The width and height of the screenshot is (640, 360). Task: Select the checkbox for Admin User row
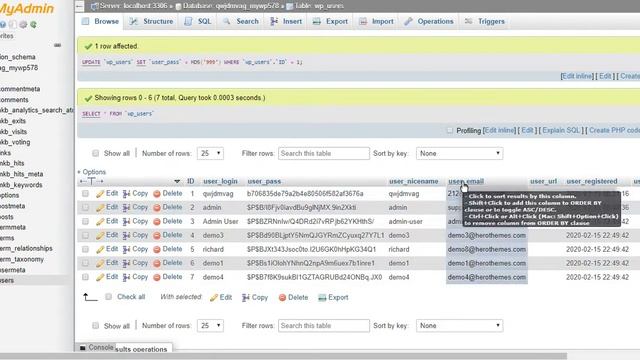(85, 221)
